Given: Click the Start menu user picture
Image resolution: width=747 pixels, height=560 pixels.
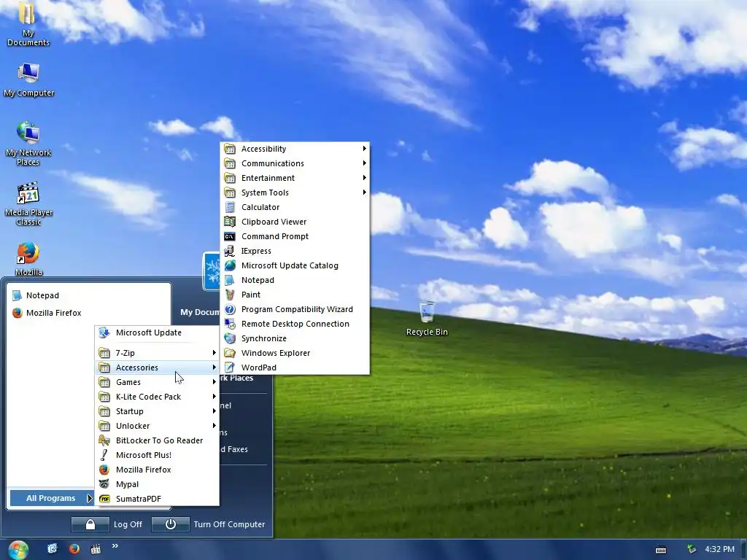Looking at the screenshot, I should pos(211,271).
